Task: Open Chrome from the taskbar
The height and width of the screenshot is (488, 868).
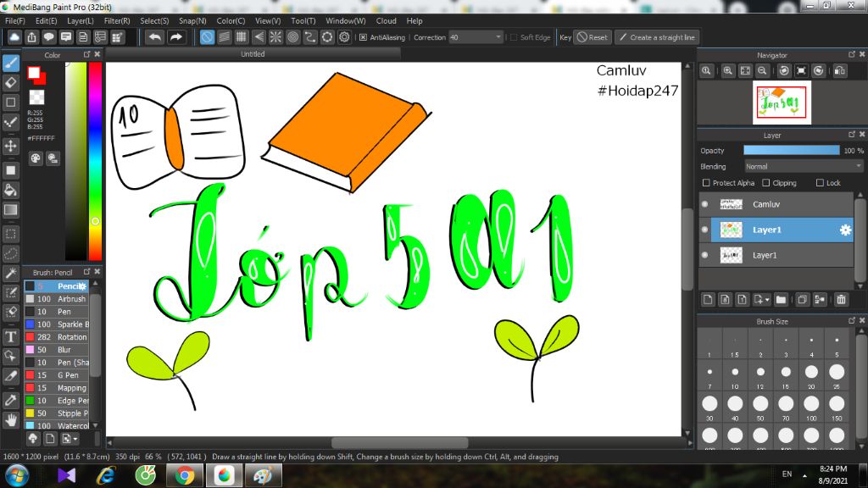Action: pyautogui.click(x=184, y=475)
